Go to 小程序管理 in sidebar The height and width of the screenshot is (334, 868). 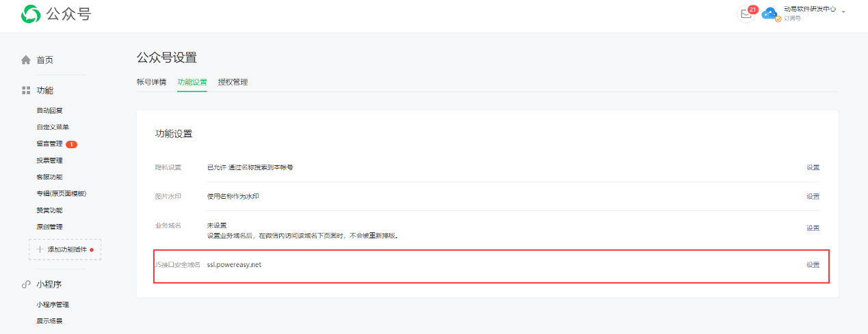53,305
